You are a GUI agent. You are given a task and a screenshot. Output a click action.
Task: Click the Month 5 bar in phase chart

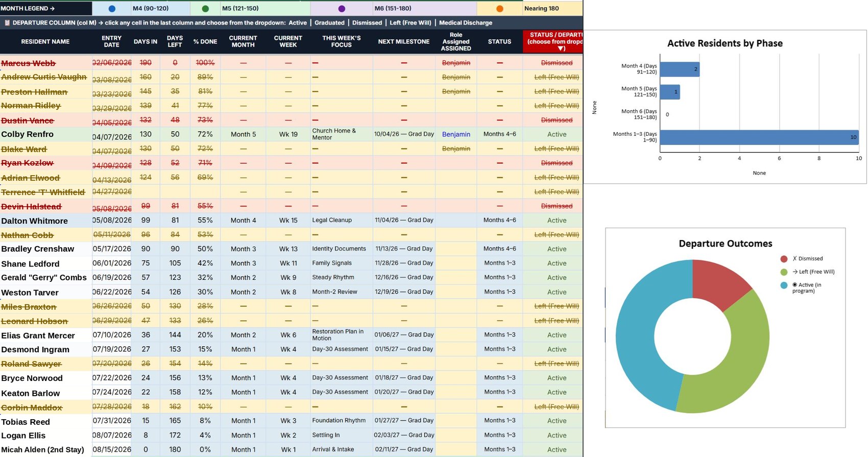670,92
